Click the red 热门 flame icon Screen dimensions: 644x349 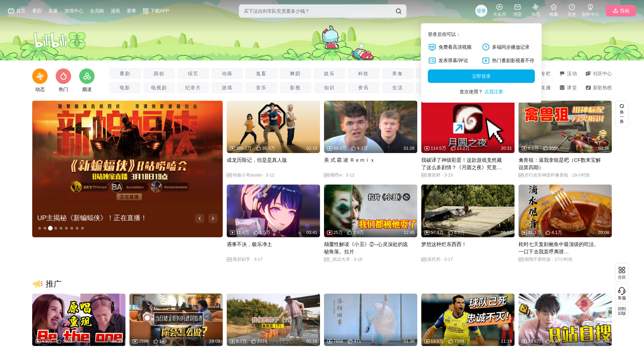click(x=63, y=77)
